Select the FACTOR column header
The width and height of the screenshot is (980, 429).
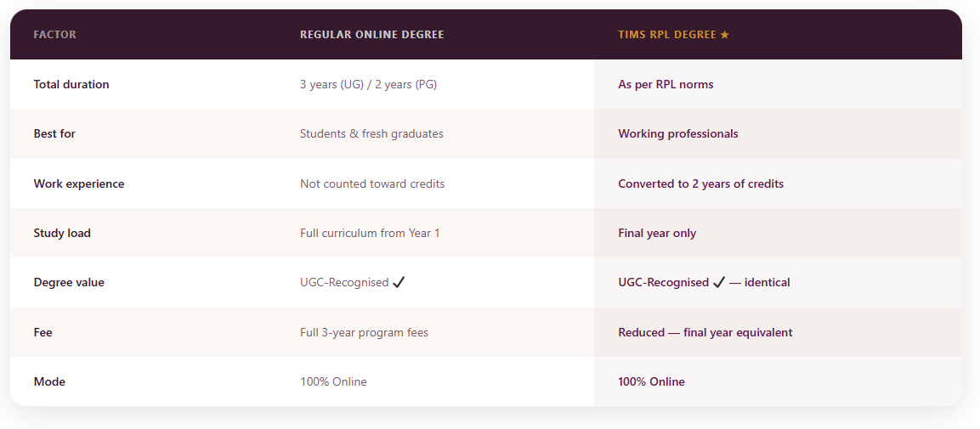click(54, 35)
